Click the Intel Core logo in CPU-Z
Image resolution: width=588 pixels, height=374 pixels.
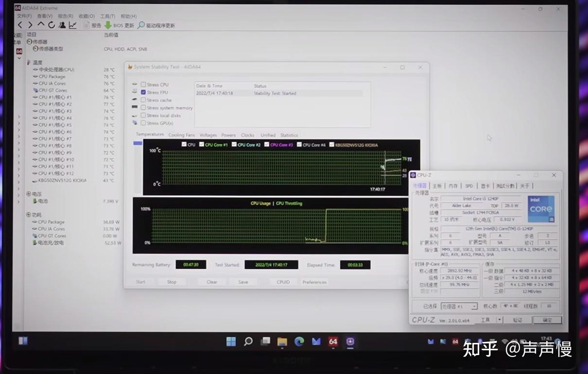click(541, 209)
